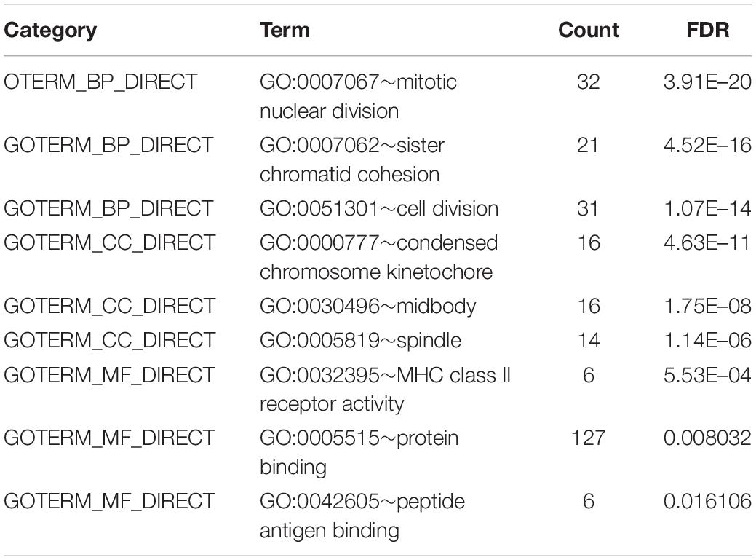Click the count value 127
The width and height of the screenshot is (756, 560).
point(588,438)
